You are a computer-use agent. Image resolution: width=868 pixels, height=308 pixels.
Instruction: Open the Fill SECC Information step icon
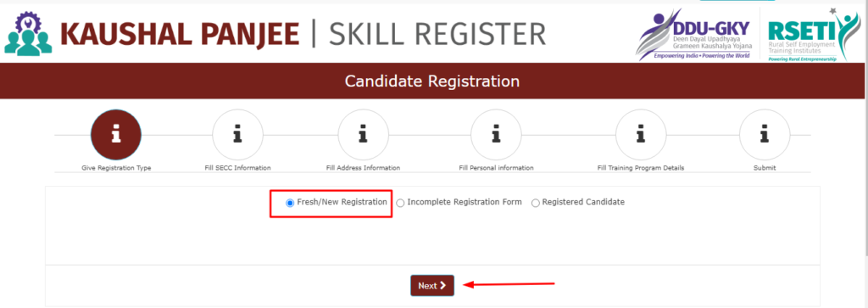coord(237,135)
